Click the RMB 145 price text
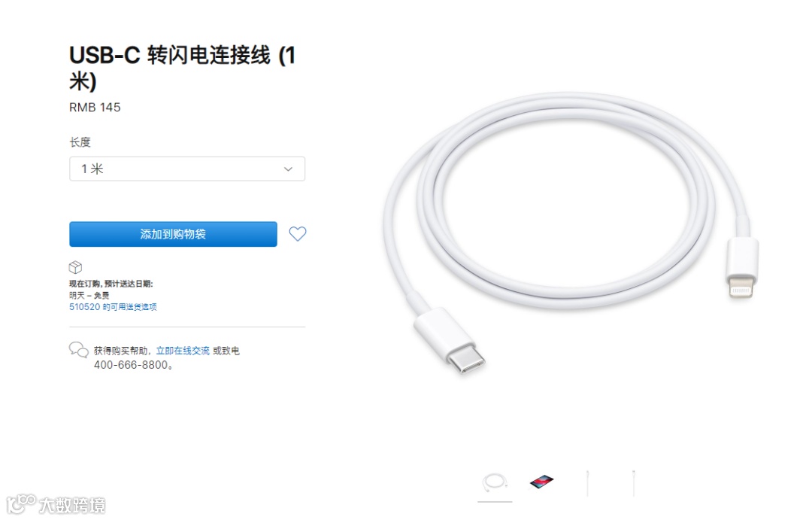This screenshot has width=812, height=520. point(95,108)
